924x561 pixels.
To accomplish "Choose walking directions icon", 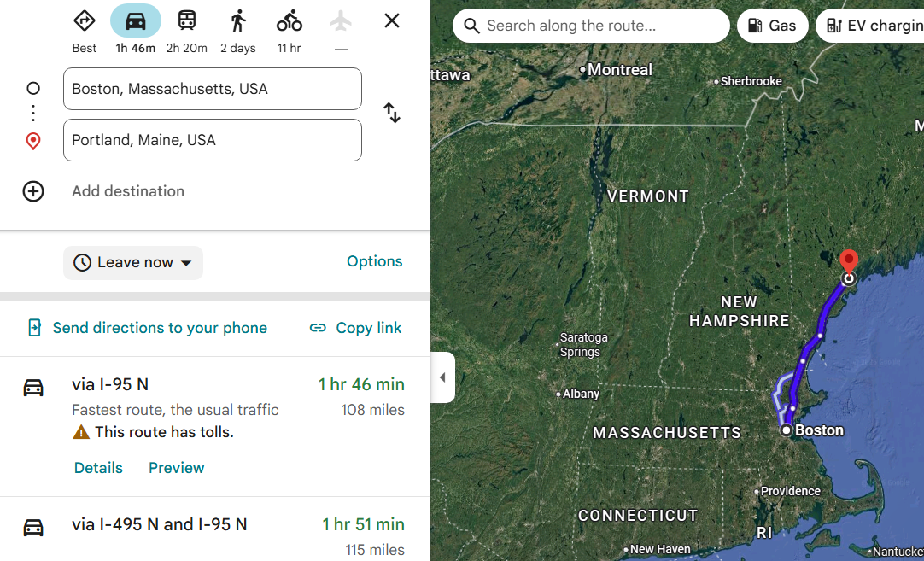I will pyautogui.click(x=238, y=21).
